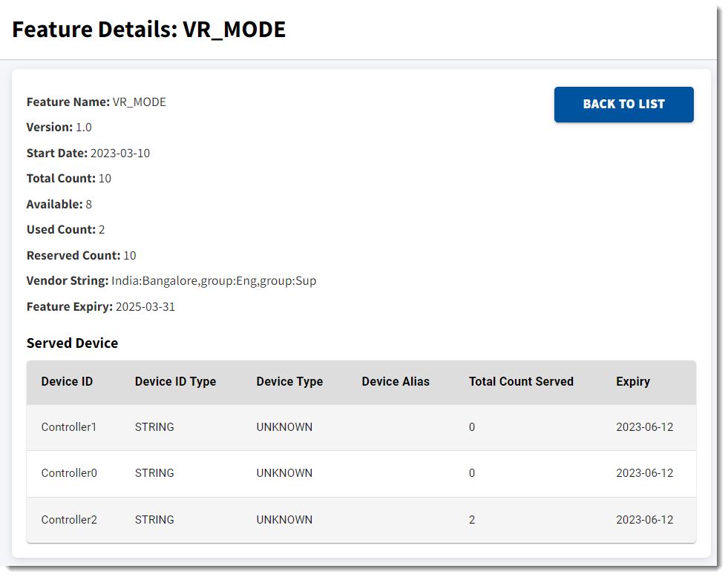Image resolution: width=728 pixels, height=577 pixels.
Task: Click the Device ID column header
Action: pos(67,381)
